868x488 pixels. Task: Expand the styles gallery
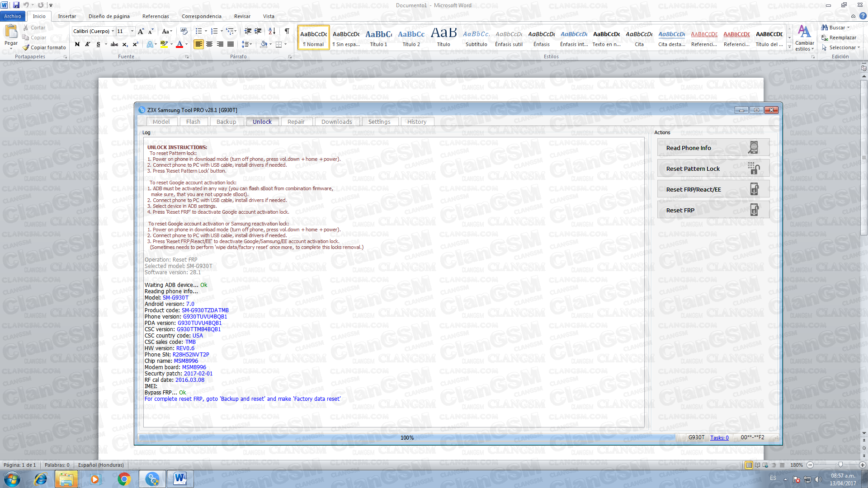789,47
